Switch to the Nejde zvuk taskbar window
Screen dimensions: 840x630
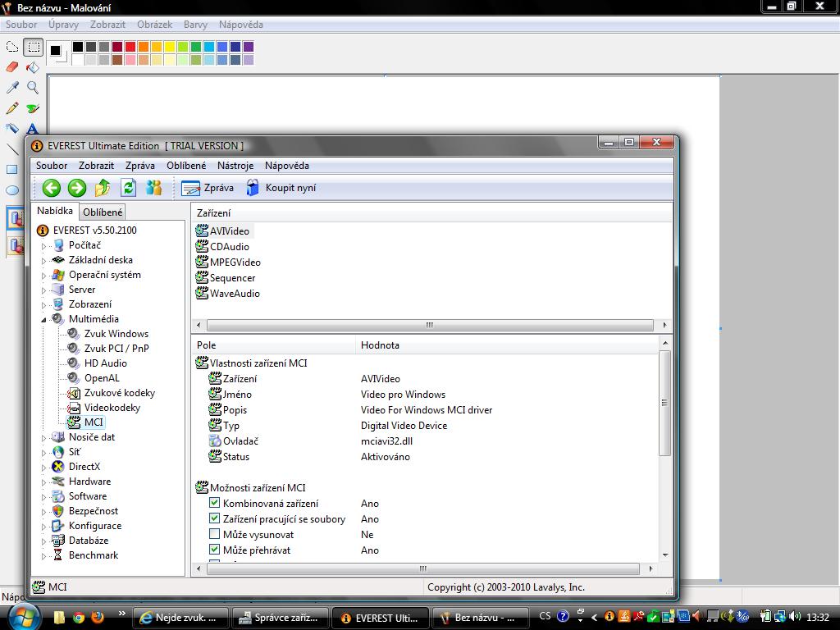coord(181,618)
